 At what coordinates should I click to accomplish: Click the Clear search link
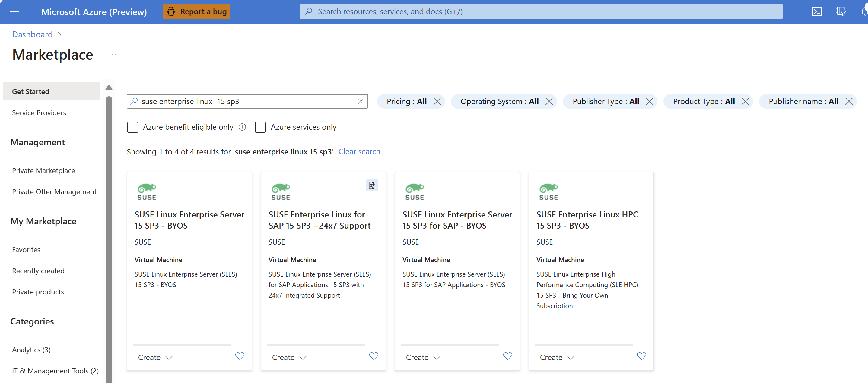(x=359, y=151)
